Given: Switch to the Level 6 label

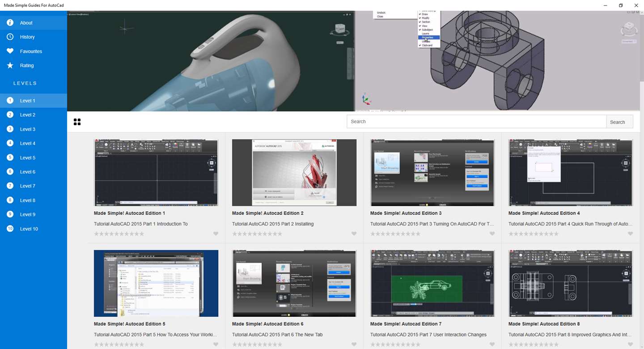Looking at the screenshot, I should [28, 172].
